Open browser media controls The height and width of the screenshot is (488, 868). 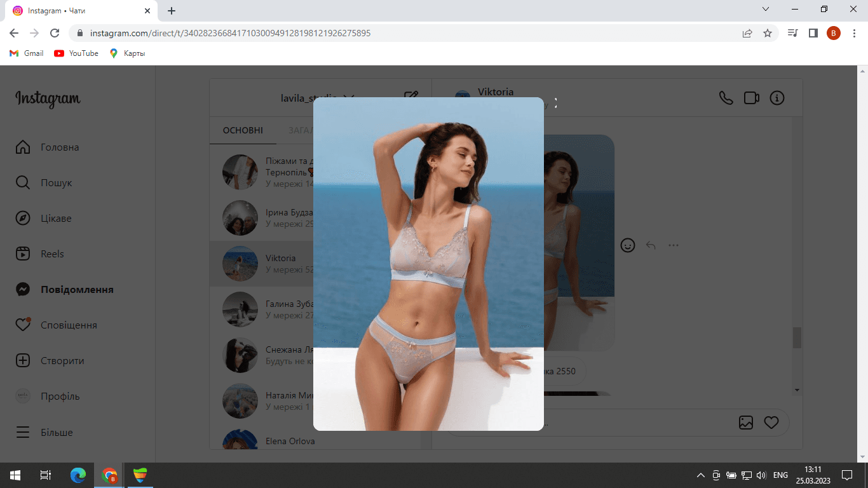pos(792,33)
